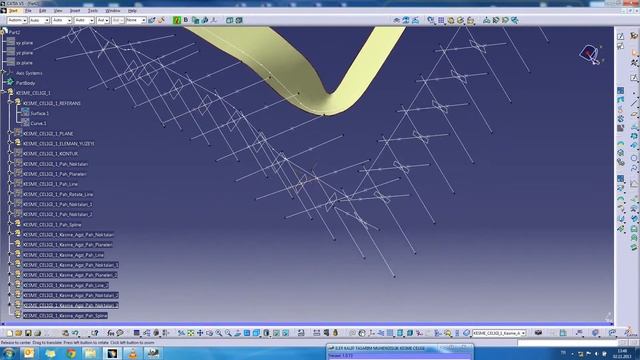Click the Zoom In magnifier icon
The height and width of the screenshot is (360, 640).
219,333
